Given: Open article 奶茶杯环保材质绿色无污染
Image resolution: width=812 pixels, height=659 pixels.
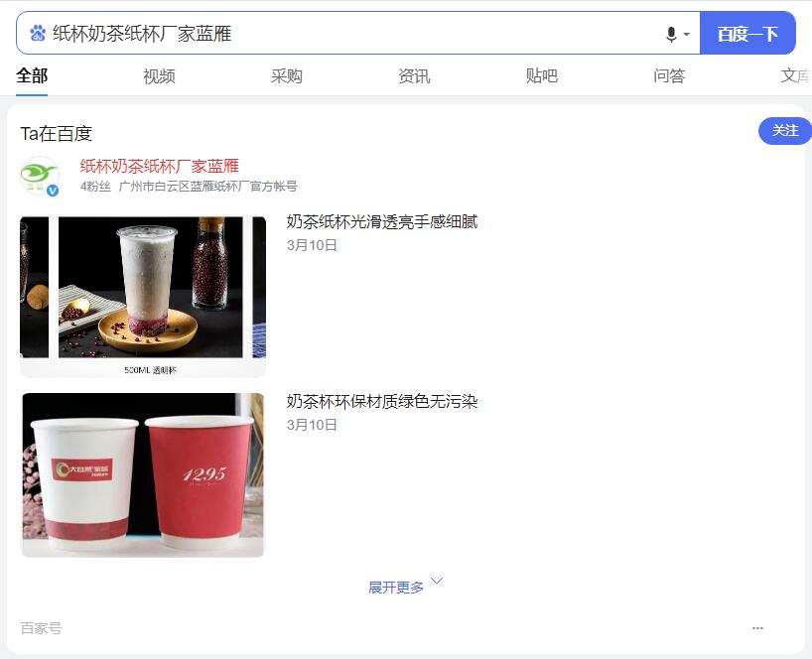Looking at the screenshot, I should pos(381,401).
